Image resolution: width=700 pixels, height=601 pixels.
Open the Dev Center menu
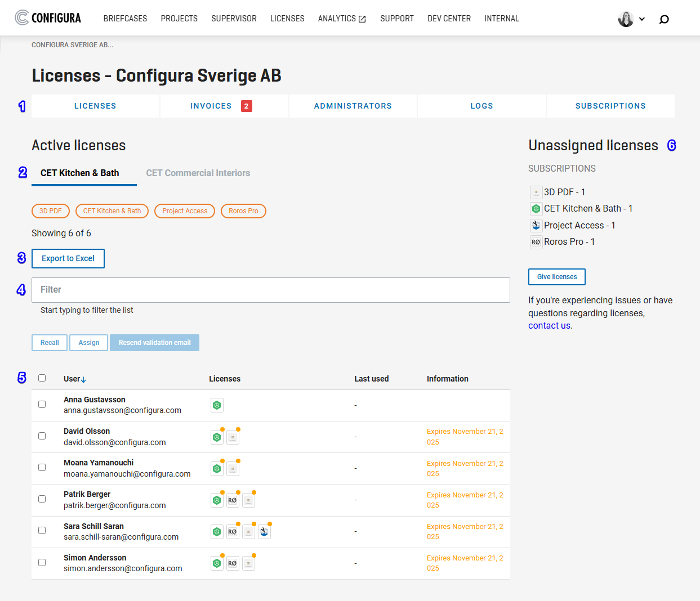pos(449,19)
